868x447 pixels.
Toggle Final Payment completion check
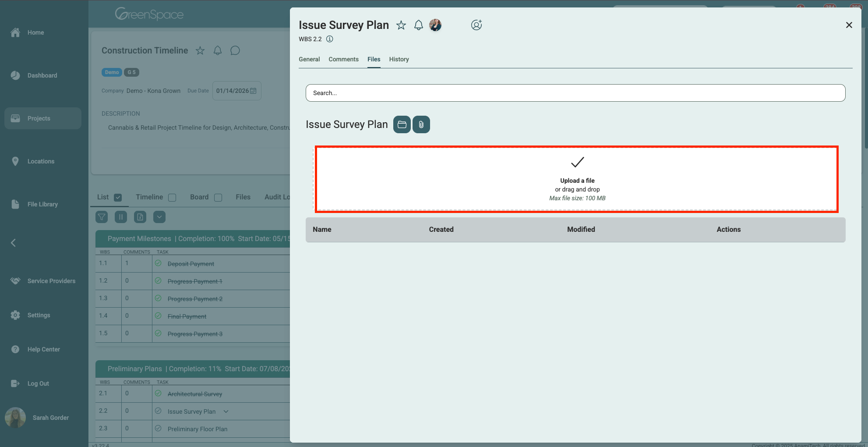[158, 316]
